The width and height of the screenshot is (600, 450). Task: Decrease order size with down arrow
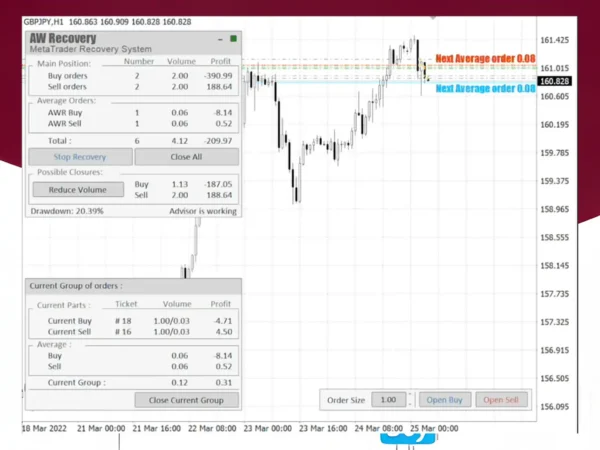point(409,404)
